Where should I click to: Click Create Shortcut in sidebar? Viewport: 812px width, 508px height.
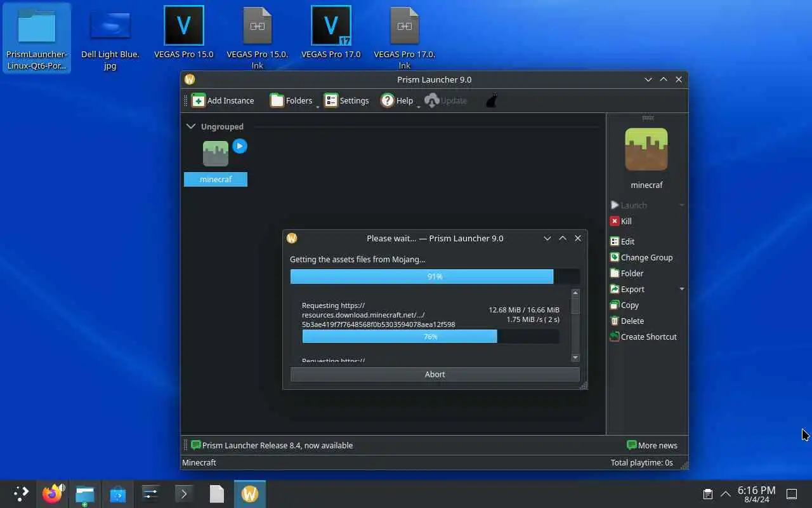643,337
